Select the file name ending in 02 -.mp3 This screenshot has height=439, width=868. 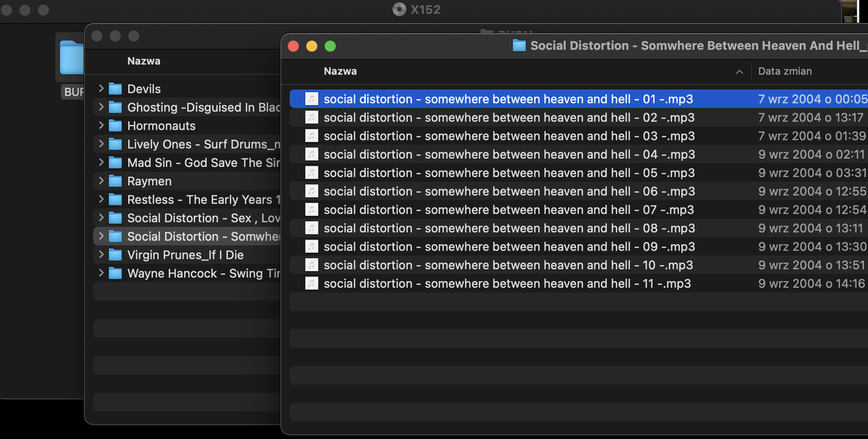509,117
